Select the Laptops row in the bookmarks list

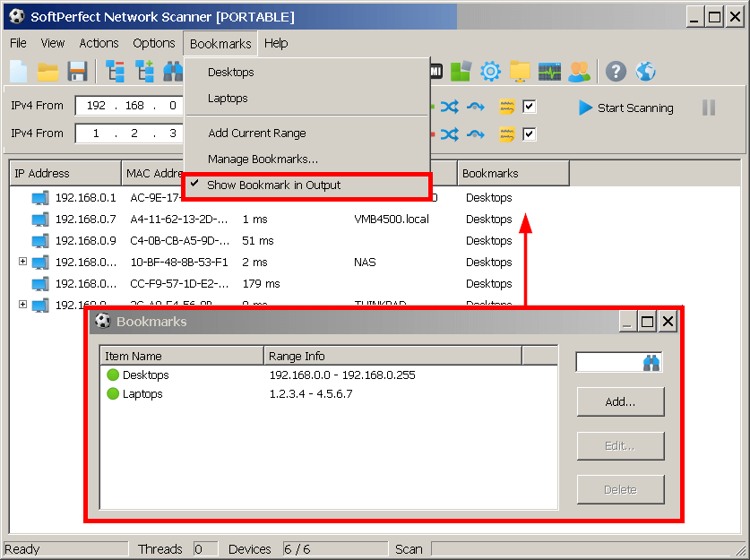329,393
